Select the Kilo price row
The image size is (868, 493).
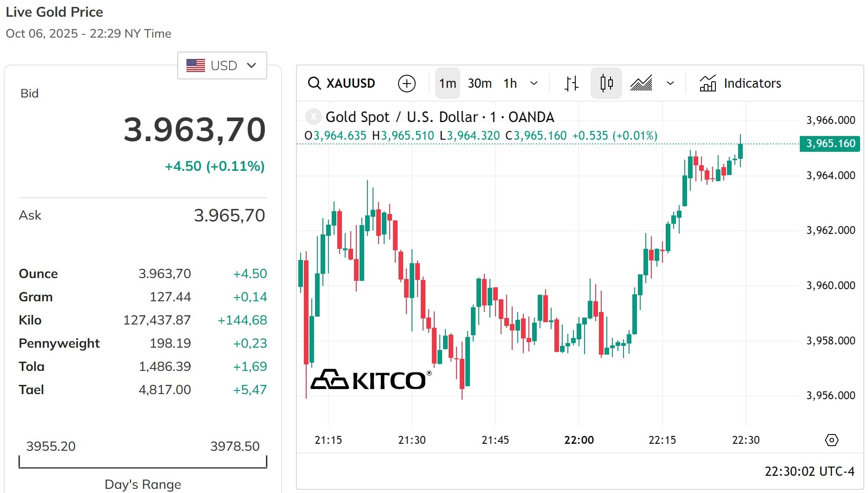143,320
